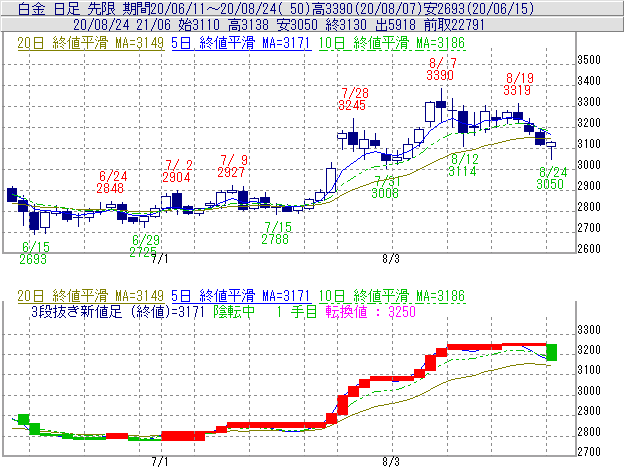Click the 8/3 date label under 新値足 chart

[x=391, y=462]
